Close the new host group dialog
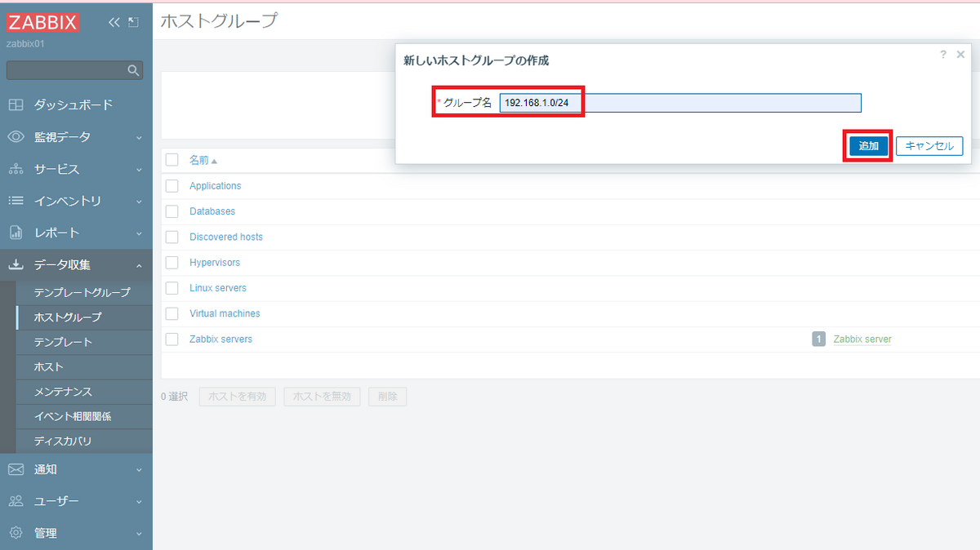This screenshot has width=980, height=550. (960, 55)
